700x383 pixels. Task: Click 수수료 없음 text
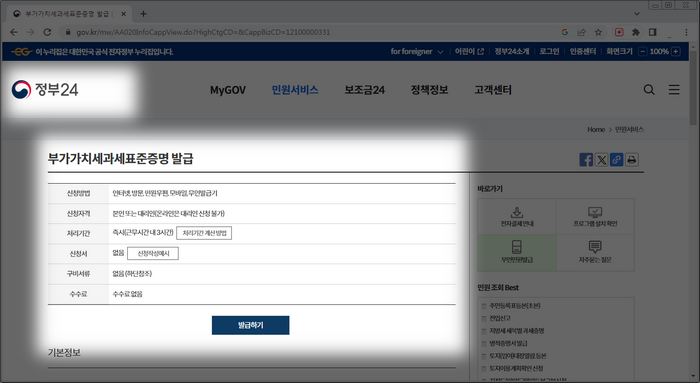(127, 294)
